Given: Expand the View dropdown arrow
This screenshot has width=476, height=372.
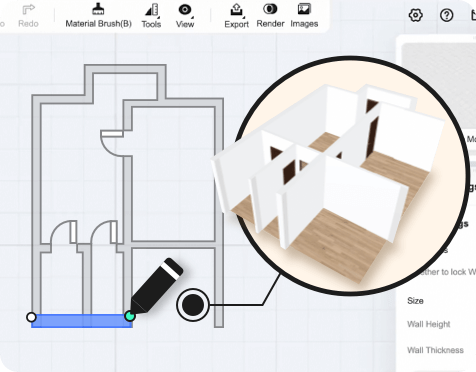Looking at the screenshot, I should pos(192,17).
